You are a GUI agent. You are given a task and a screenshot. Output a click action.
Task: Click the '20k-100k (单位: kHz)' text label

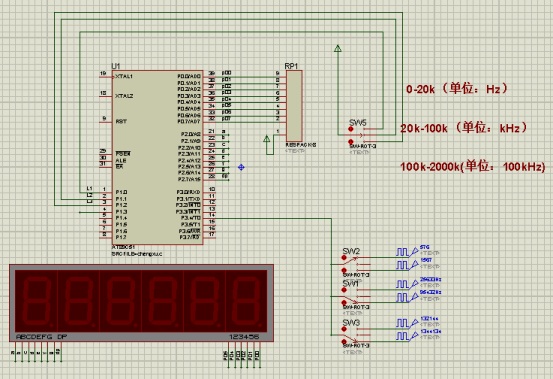[464, 127]
